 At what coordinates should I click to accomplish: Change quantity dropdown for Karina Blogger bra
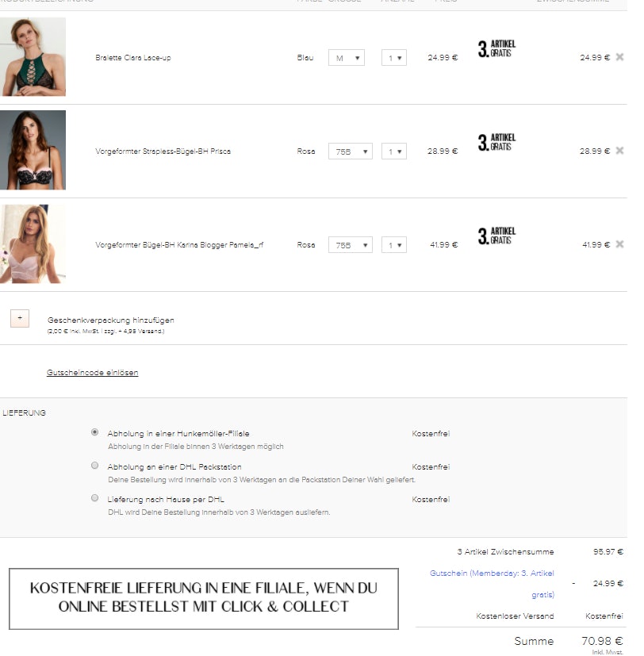(394, 245)
